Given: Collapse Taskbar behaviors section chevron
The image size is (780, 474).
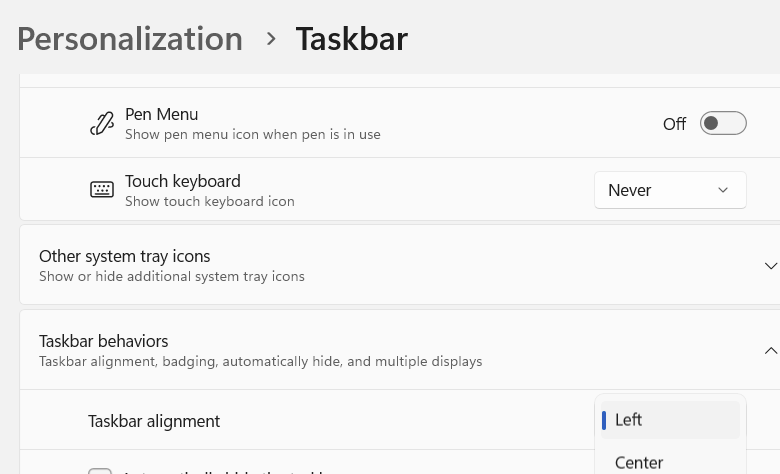Looking at the screenshot, I should coord(771,351).
